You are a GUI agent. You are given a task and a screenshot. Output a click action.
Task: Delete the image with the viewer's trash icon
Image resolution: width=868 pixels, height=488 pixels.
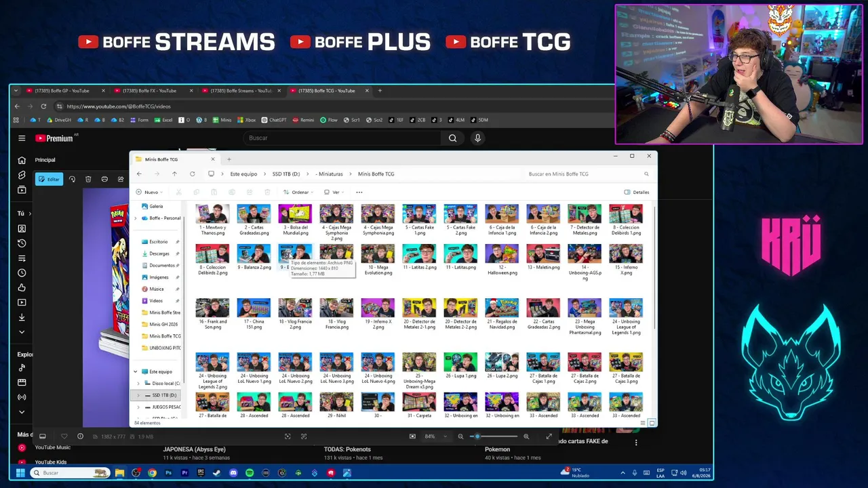[88, 179]
